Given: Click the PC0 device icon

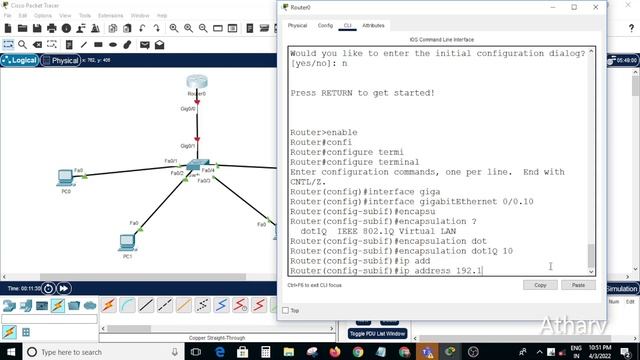Looking at the screenshot, I should tap(65, 178).
